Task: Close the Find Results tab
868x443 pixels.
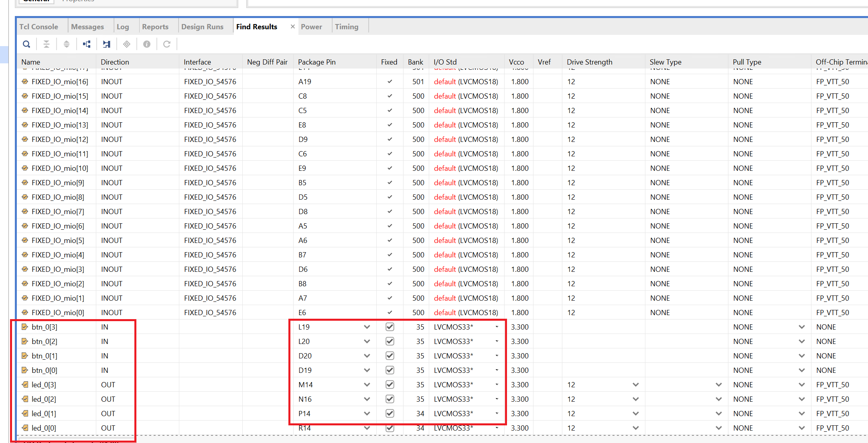Action: coord(293,26)
